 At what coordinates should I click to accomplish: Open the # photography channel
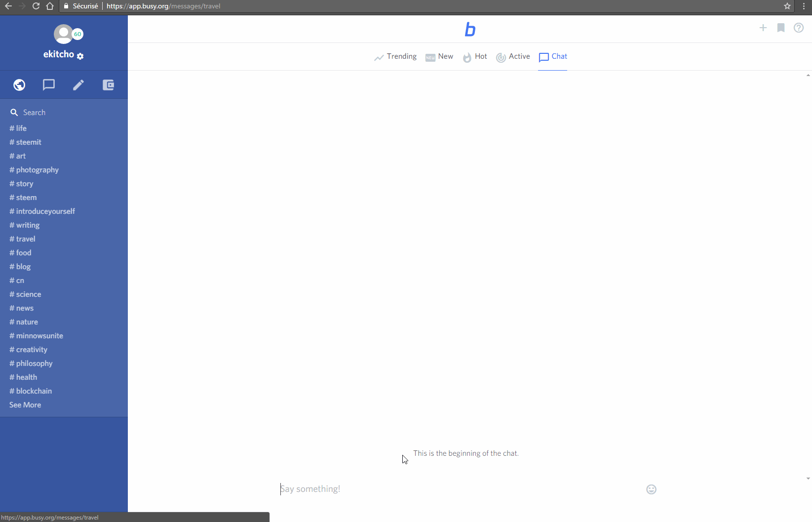click(x=34, y=170)
